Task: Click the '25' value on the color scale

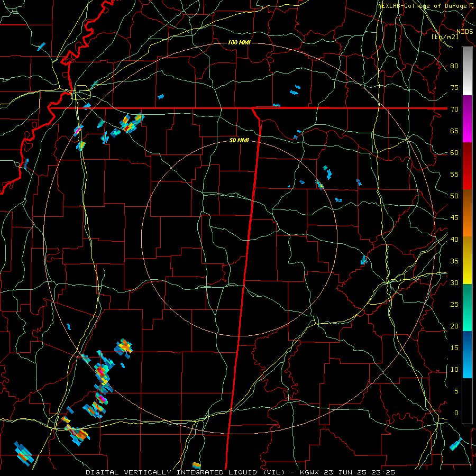Action: point(454,305)
